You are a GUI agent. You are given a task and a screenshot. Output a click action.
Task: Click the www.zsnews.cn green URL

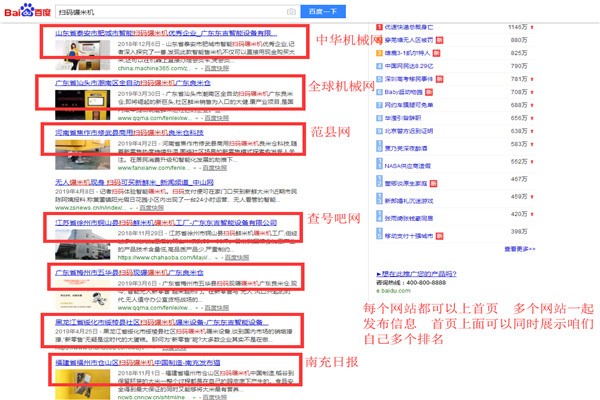click(x=91, y=208)
